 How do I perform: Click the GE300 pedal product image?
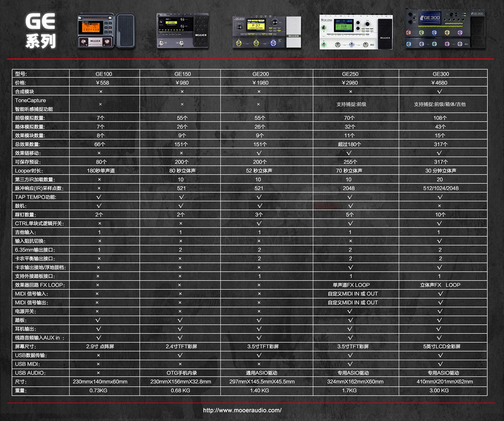(x=445, y=28)
